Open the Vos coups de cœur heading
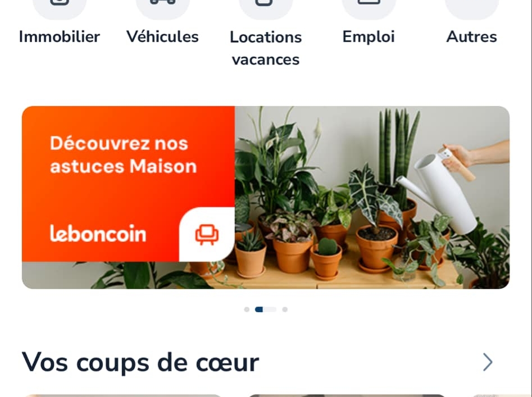The height and width of the screenshot is (397, 532). (140, 362)
